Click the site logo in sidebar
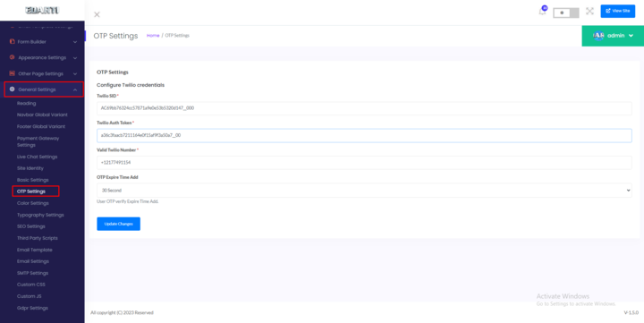The image size is (644, 323). tap(42, 10)
